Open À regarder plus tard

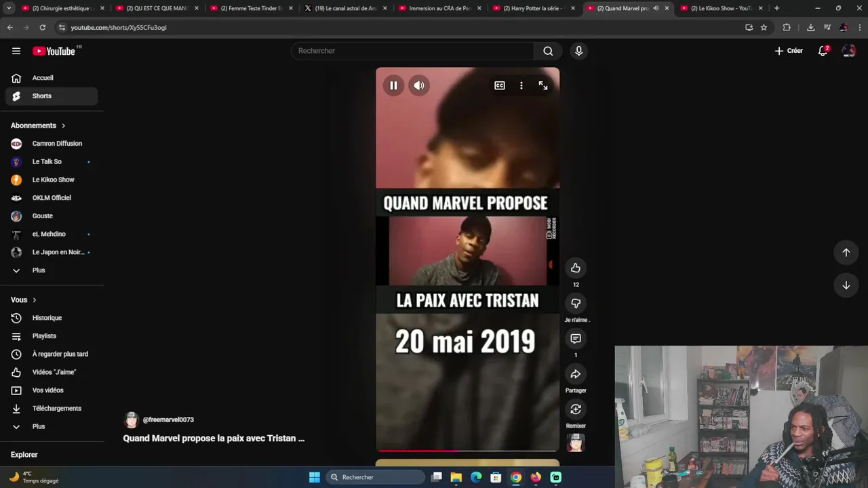click(52, 354)
